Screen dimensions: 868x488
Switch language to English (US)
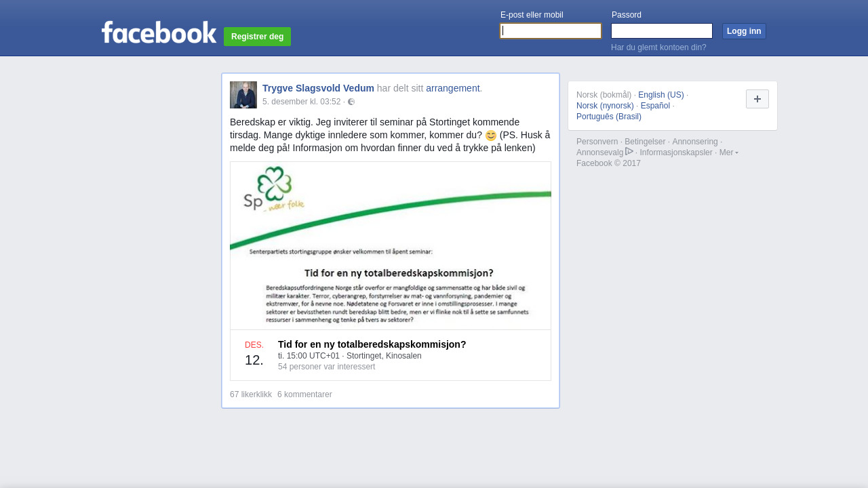[x=661, y=95]
